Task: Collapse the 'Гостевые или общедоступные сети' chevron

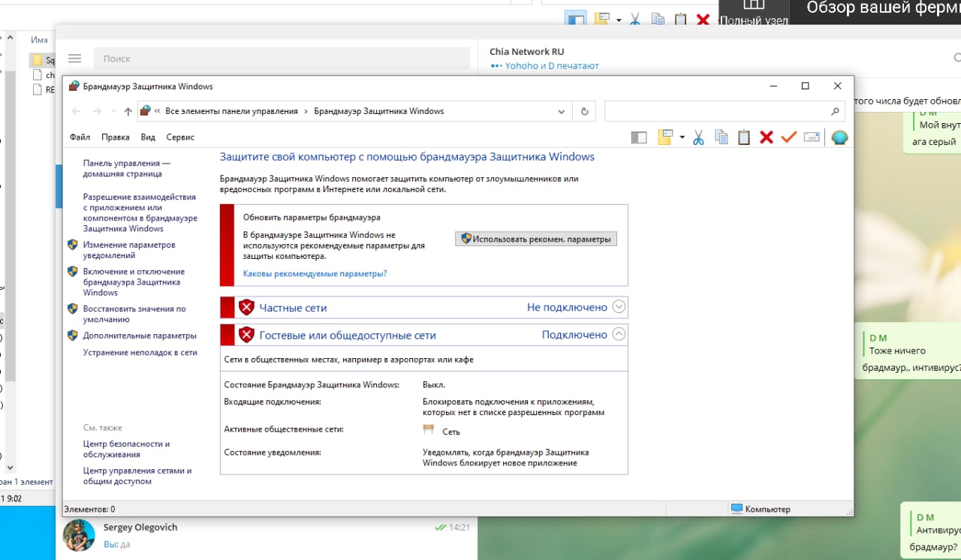Action: click(619, 334)
